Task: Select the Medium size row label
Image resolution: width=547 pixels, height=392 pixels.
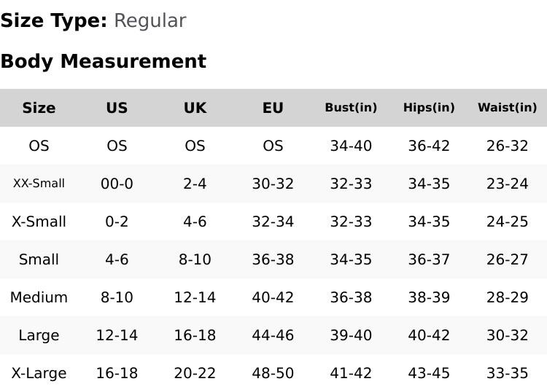Action: click(39, 297)
